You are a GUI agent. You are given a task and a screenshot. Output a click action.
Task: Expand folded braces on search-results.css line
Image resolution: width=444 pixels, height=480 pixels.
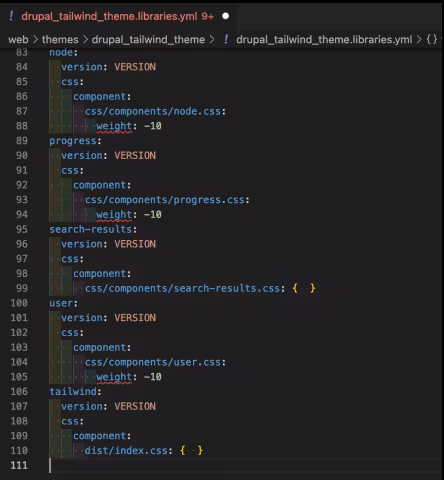(x=304, y=288)
